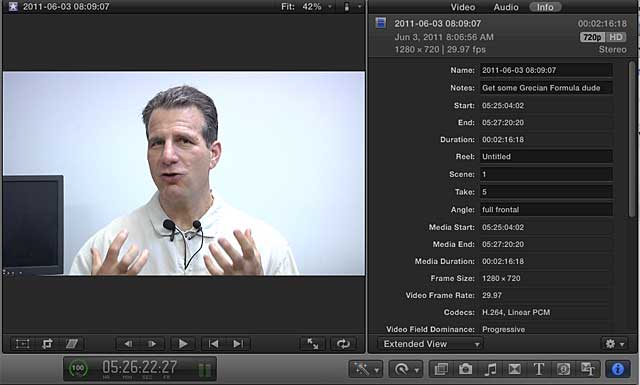Switch to the Audio tab

click(506, 7)
